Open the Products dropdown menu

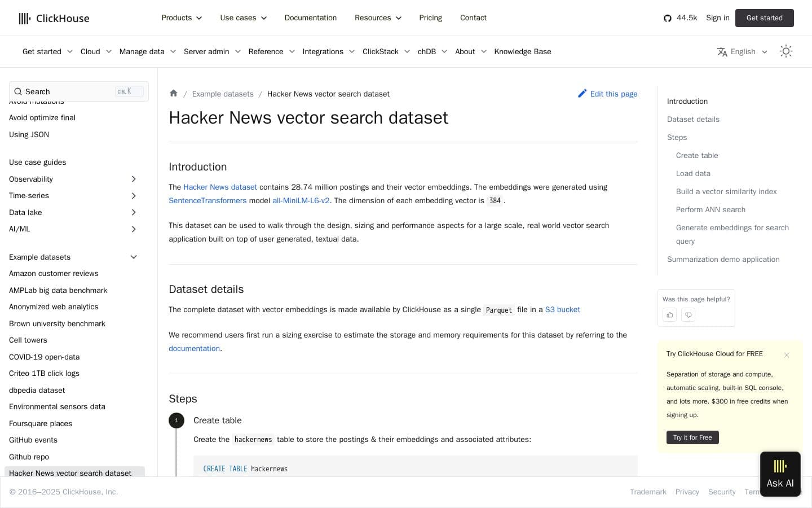click(182, 17)
